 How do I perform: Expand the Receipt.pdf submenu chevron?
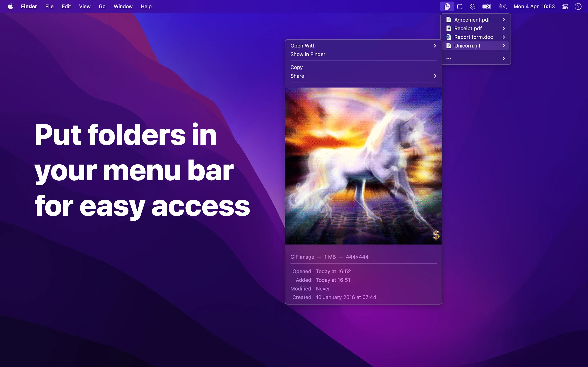pos(504,28)
